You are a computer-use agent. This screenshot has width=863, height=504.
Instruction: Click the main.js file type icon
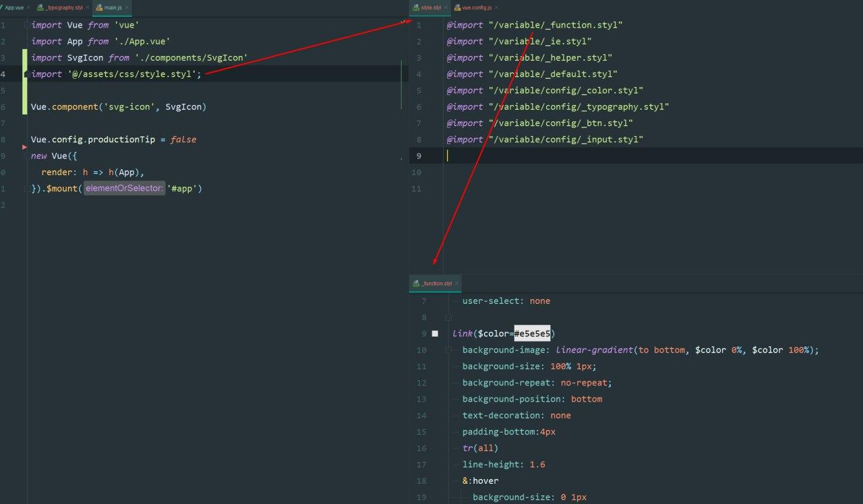(x=99, y=7)
